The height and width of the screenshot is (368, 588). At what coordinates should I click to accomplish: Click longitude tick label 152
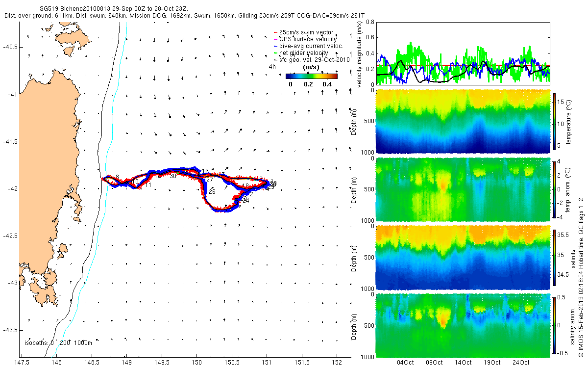(x=337, y=362)
